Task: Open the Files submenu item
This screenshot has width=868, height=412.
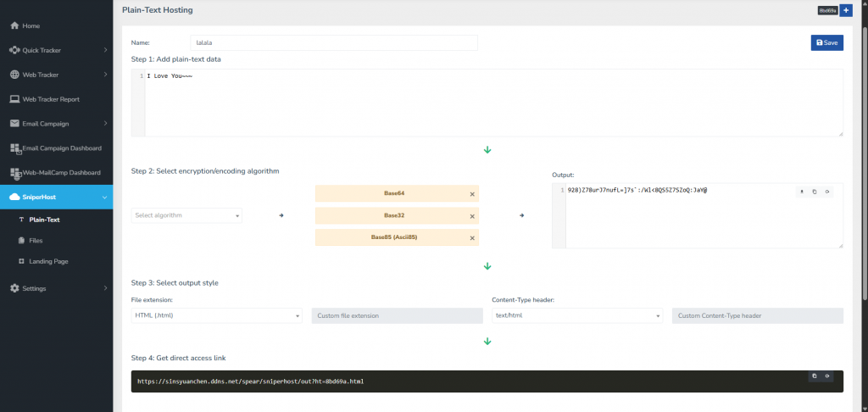Action: point(36,241)
